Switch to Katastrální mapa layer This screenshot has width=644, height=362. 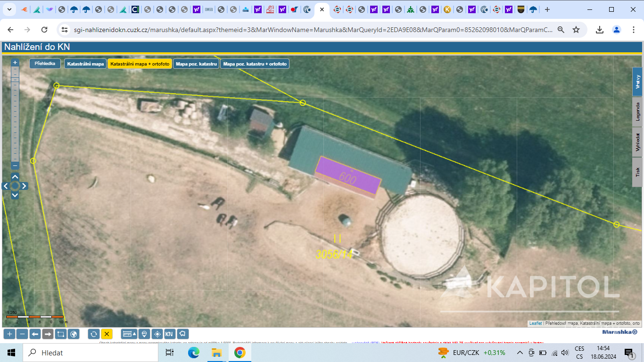coord(85,64)
